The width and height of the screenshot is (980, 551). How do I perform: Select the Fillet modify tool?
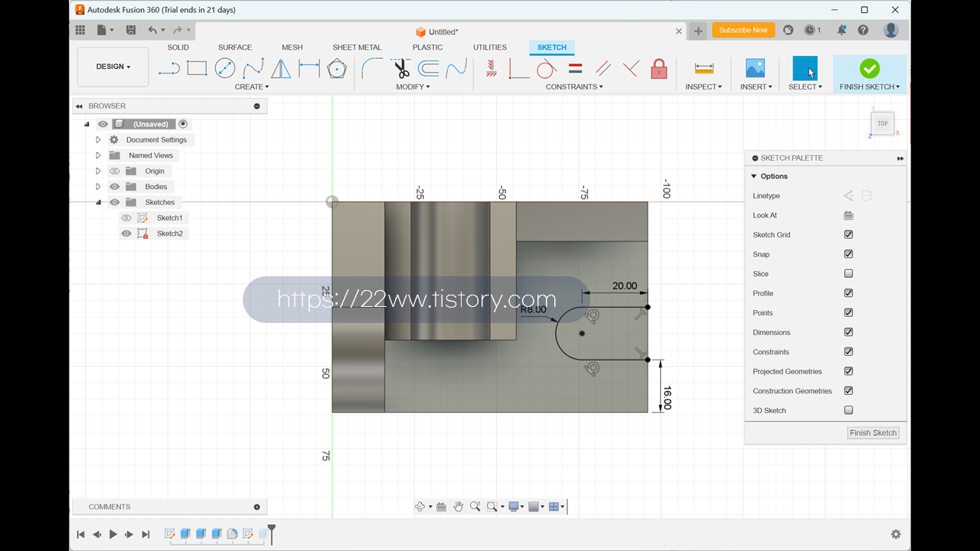point(372,68)
